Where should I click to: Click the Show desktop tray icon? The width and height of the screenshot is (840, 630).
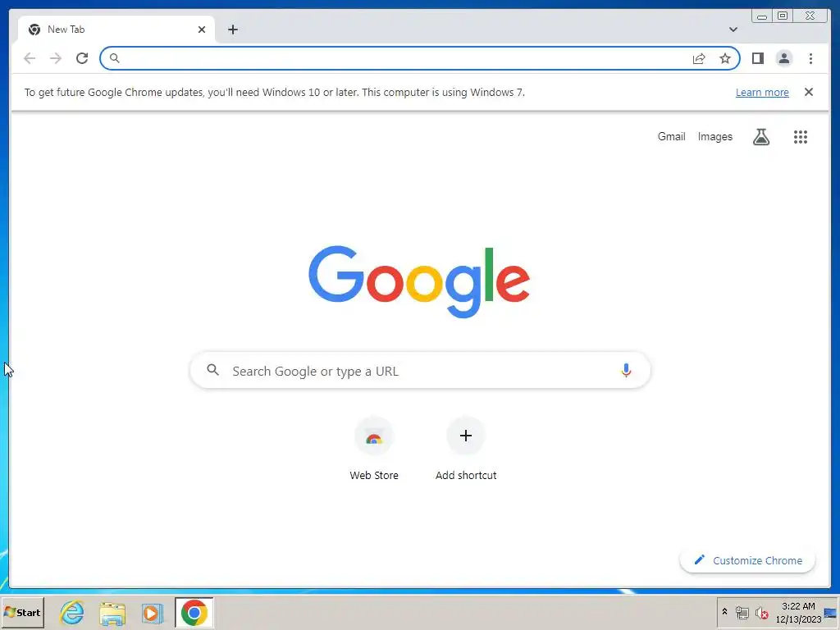point(830,613)
